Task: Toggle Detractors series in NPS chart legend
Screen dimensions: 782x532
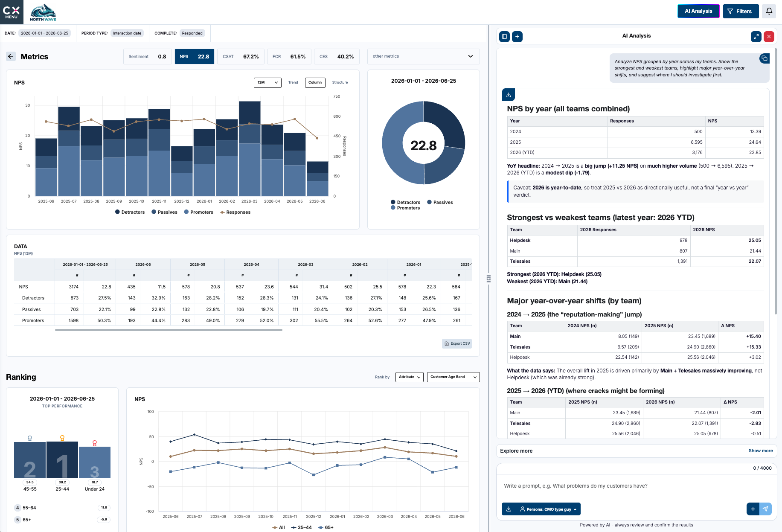Action: click(130, 212)
